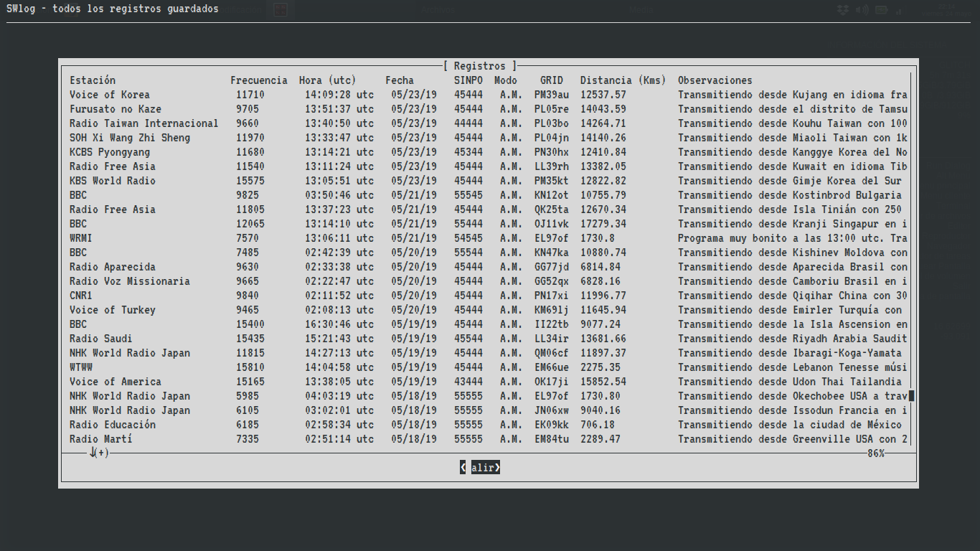Open the volume control tray icon
The height and width of the screenshot is (551, 980).
click(x=862, y=10)
